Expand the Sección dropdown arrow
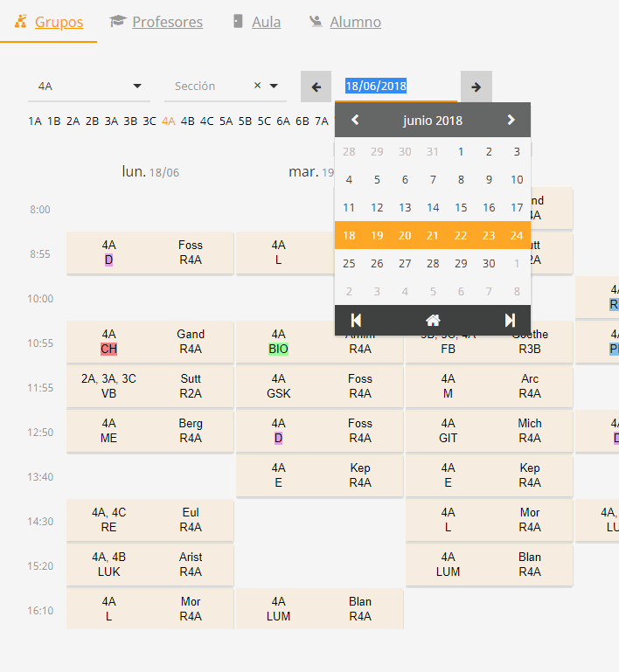The height and width of the screenshot is (672, 619). [x=274, y=86]
